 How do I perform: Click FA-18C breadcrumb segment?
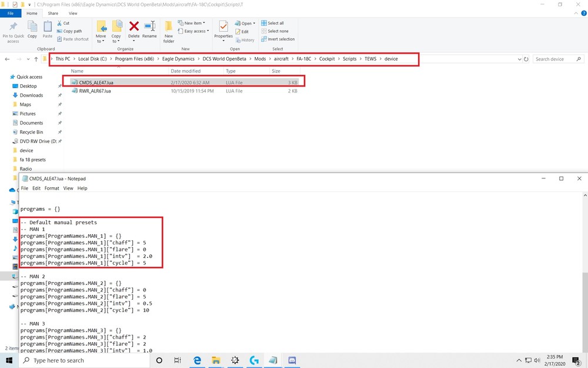[x=304, y=59]
